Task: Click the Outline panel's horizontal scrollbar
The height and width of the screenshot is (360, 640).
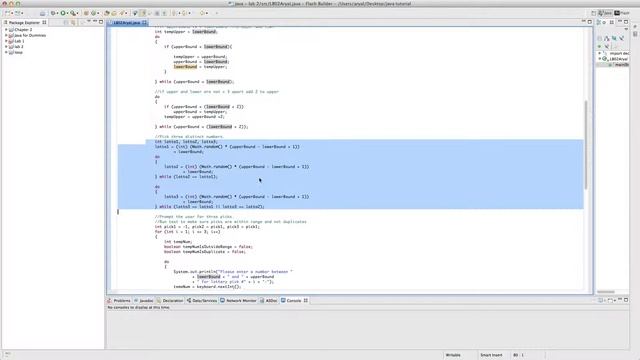Action: click(x=606, y=291)
